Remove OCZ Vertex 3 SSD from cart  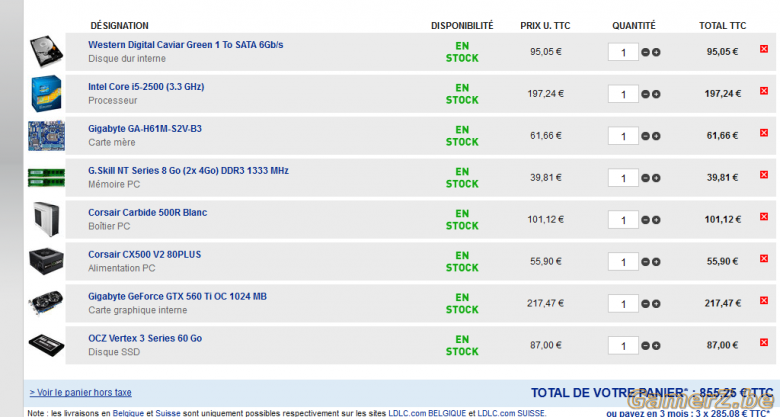point(764,342)
